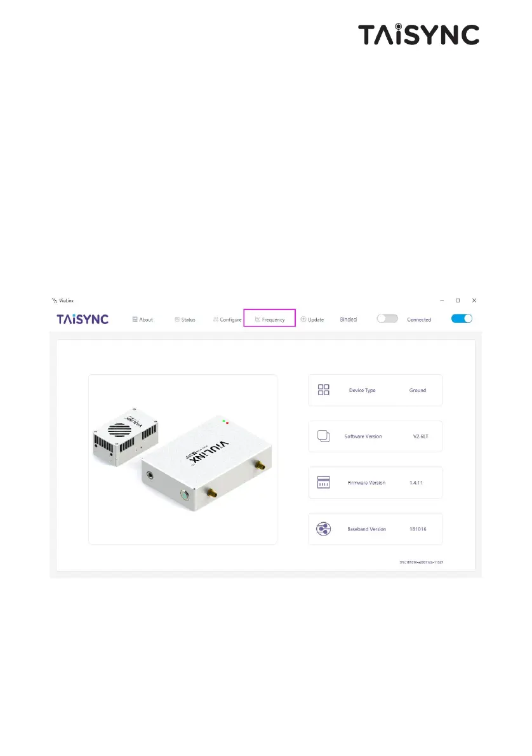Screen dimensions: 532x756
Task: Click the Baseband Version icon
Action: tap(324, 529)
